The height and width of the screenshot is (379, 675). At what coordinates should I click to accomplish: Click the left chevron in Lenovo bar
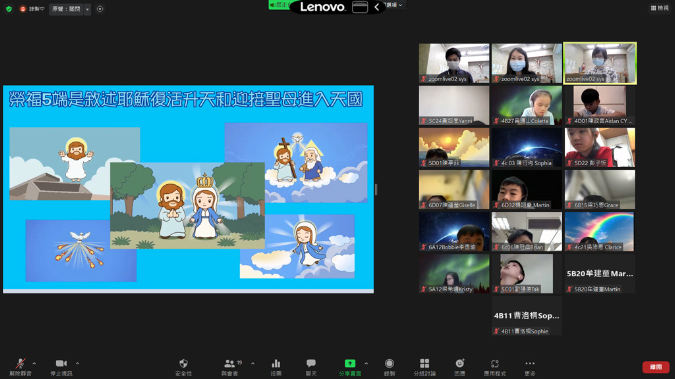pos(377,7)
